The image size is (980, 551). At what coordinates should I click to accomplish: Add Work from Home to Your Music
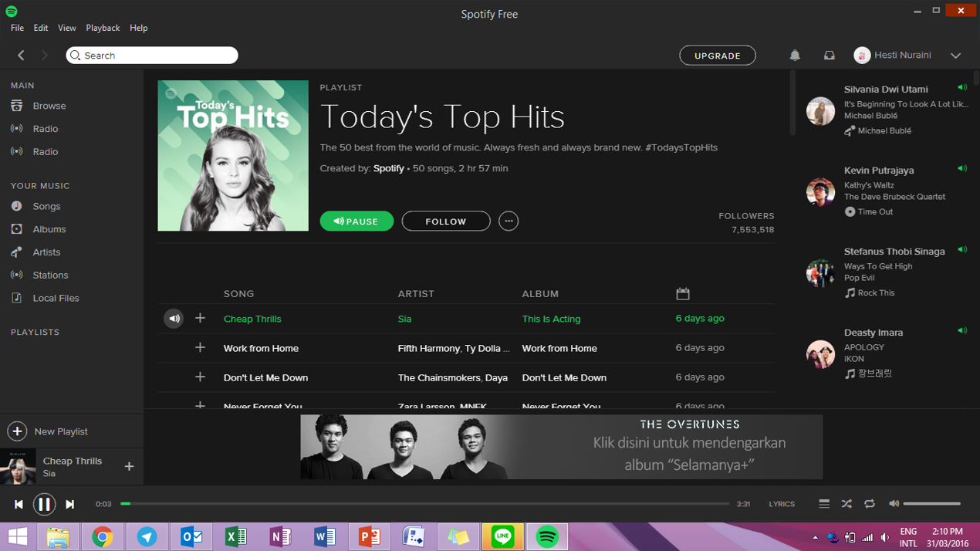pyautogui.click(x=200, y=348)
